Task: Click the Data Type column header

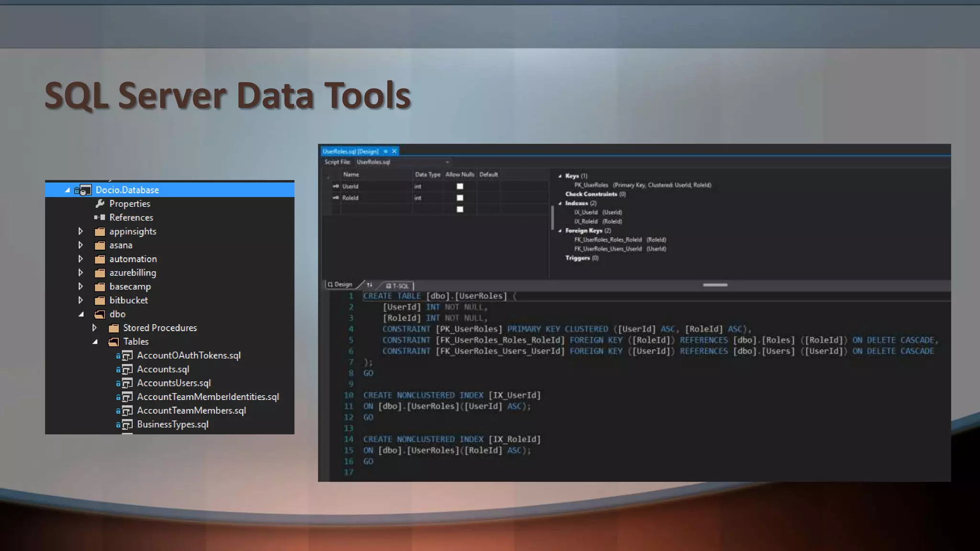Action: tap(428, 175)
